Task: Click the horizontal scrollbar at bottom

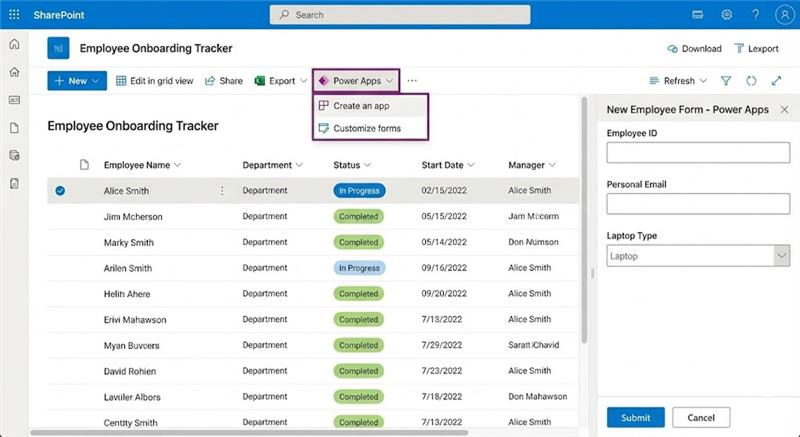Action: [x=249, y=432]
